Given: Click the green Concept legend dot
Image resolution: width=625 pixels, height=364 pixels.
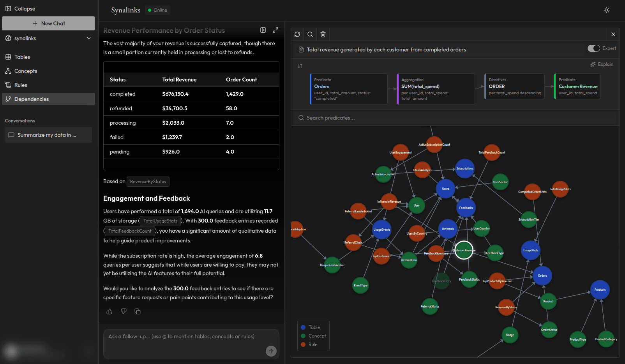Looking at the screenshot, I should pos(304,336).
